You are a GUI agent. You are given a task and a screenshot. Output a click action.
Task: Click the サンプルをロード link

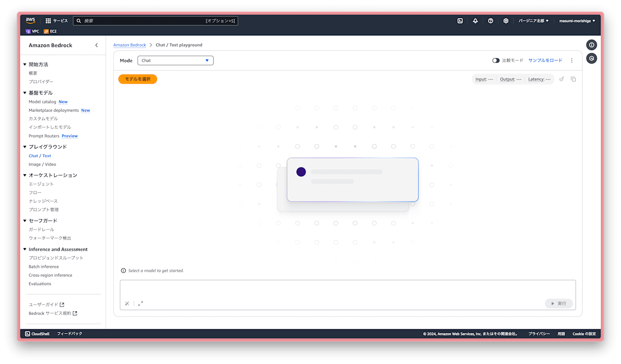point(545,60)
